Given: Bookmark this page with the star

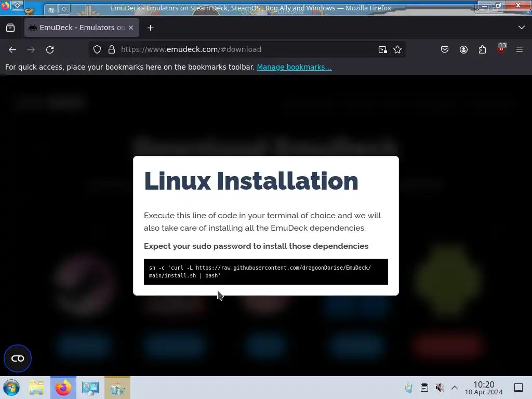Looking at the screenshot, I should (397, 49).
